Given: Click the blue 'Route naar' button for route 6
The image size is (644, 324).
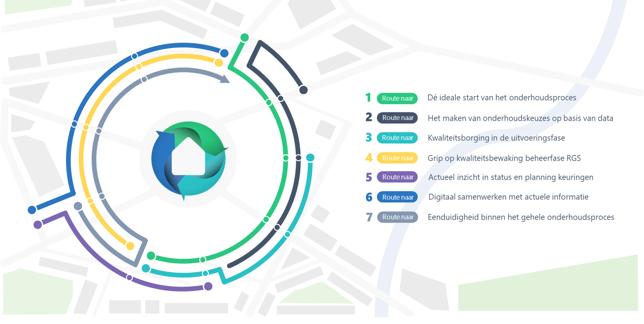Looking at the screenshot, I should tap(397, 197).
